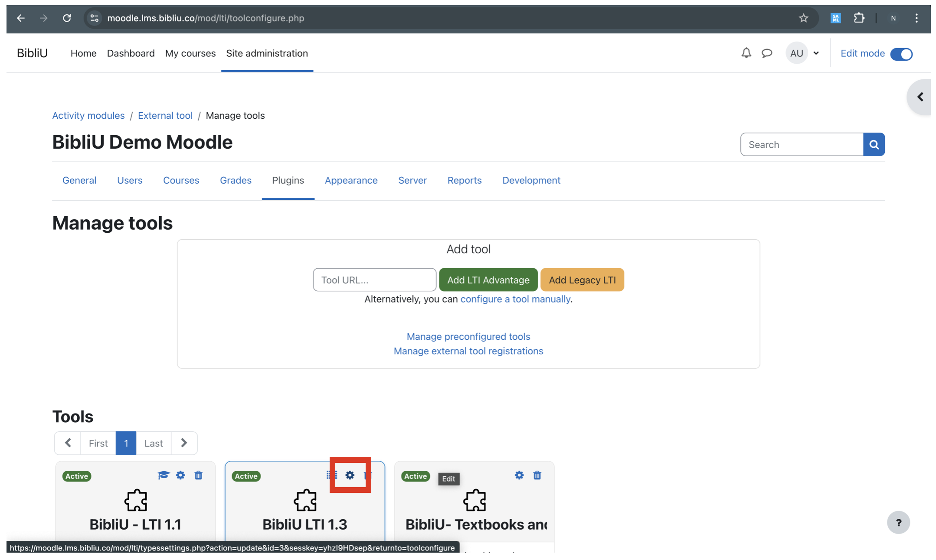Switch to the Reports admin tab
This screenshot has height=560, width=936.
tap(465, 180)
